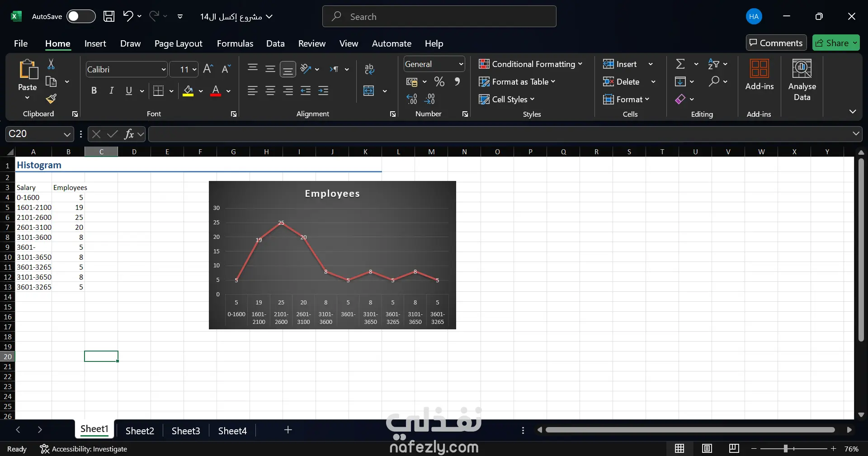Viewport: 868px width, 456px height.
Task: Align text left
Action: click(x=253, y=91)
